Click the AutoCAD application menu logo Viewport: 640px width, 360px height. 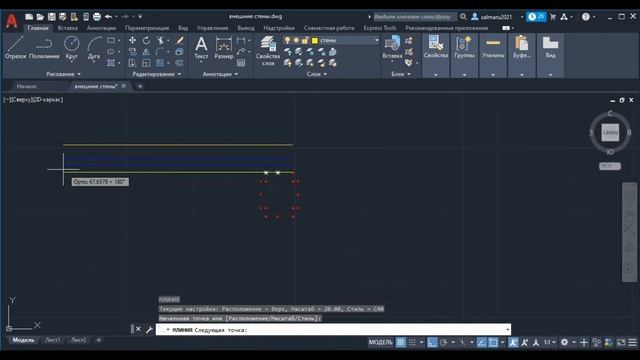click(12, 21)
